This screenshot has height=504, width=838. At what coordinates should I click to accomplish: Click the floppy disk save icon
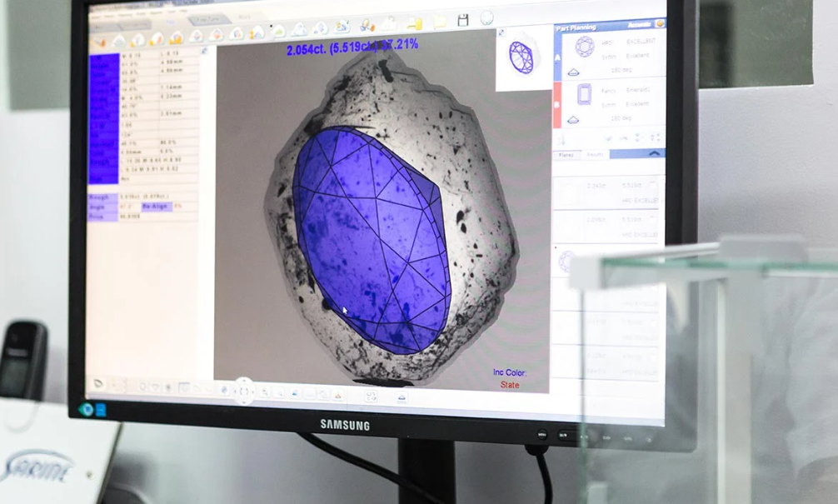click(x=463, y=20)
